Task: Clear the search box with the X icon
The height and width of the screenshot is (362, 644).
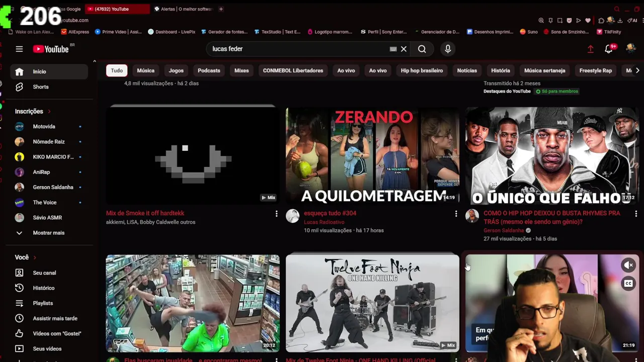Action: 404,49
